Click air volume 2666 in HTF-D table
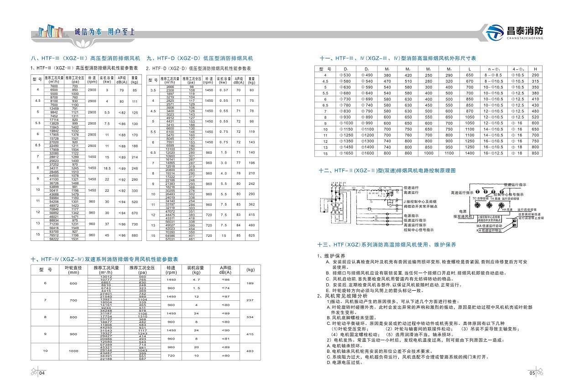 point(170,86)
